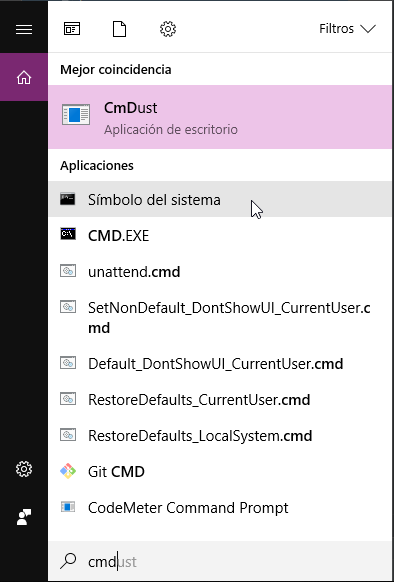Click the magnifier search icon
Viewport: 394px width, 582px height.
68,561
